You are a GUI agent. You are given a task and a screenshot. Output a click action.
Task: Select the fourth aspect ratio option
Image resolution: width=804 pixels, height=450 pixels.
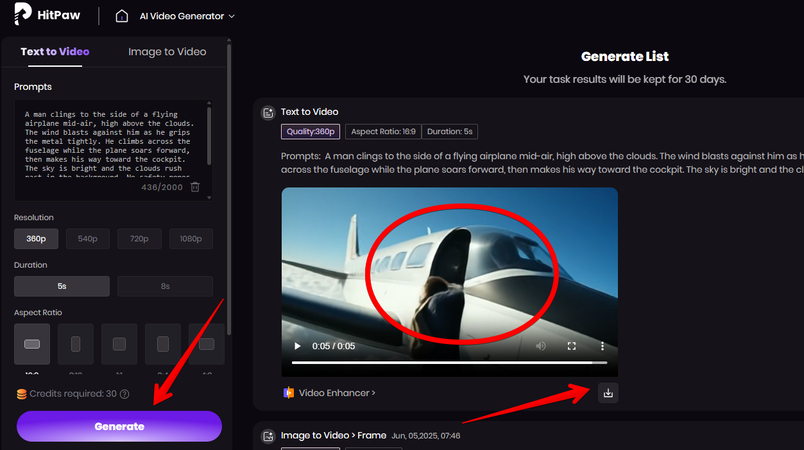[x=163, y=344]
